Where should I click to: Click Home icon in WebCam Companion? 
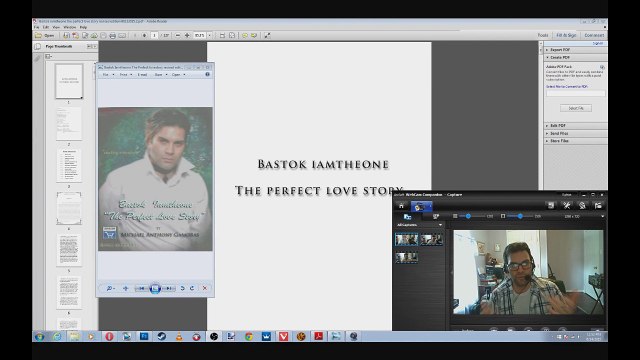click(x=401, y=206)
